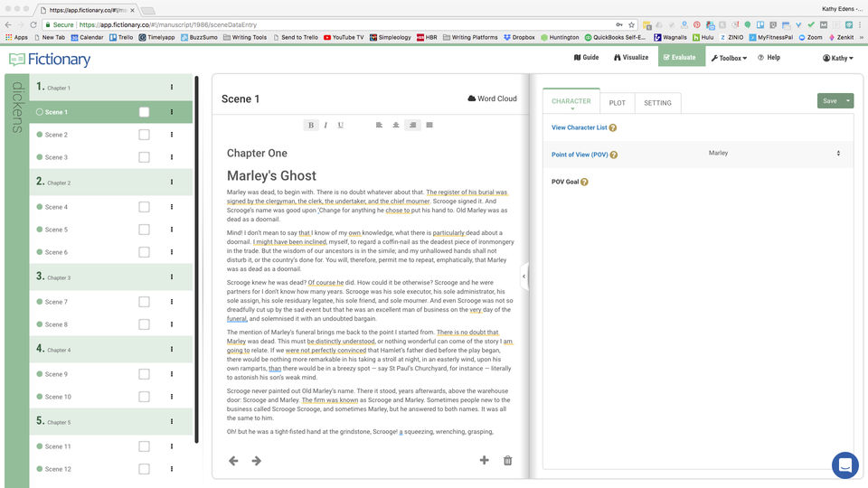
Task: Open View Character List link
Action: [579, 127]
